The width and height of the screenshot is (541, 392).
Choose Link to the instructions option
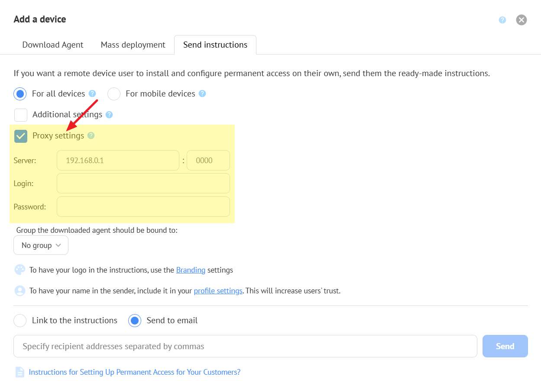(20, 321)
